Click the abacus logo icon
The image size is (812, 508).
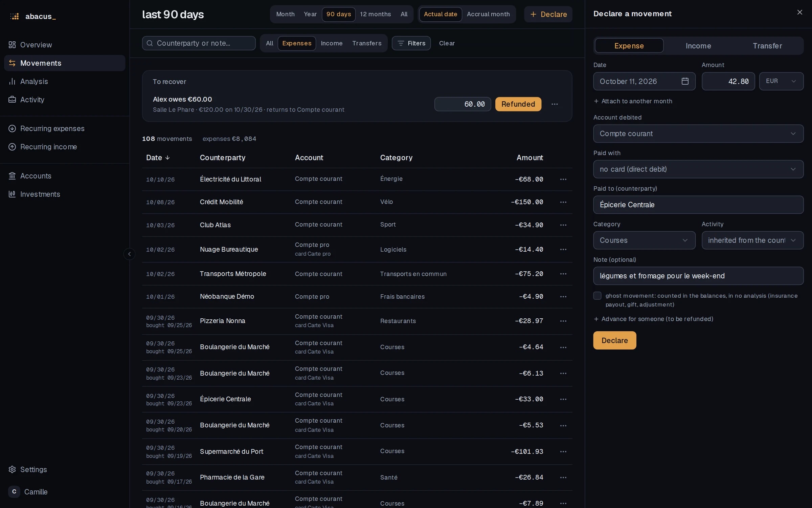[14, 16]
